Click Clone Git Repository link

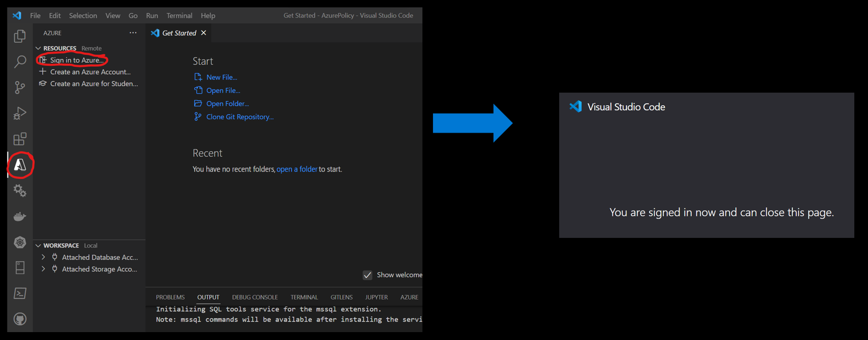click(x=240, y=116)
